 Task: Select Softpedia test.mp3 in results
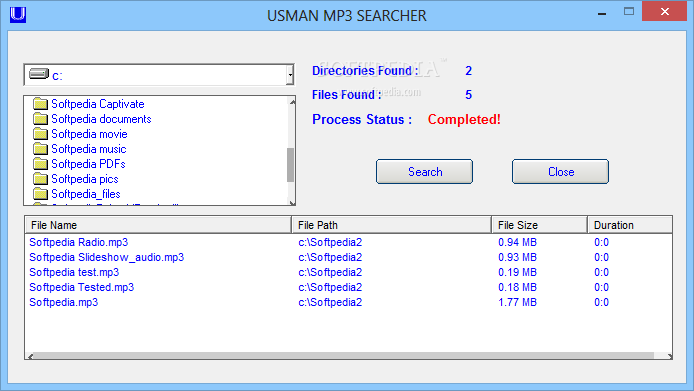[x=74, y=272]
